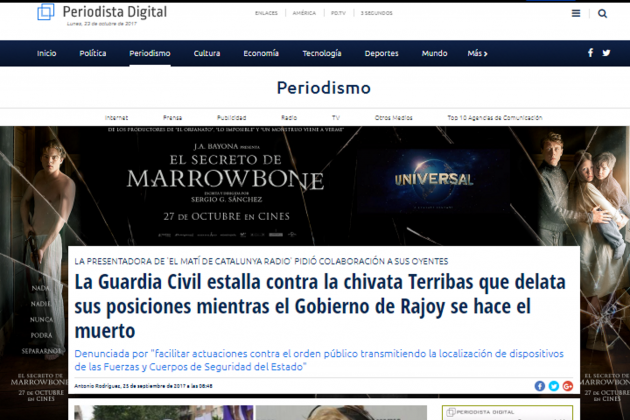
Task: Click the Periodista Digital site title
Action: click(x=115, y=12)
